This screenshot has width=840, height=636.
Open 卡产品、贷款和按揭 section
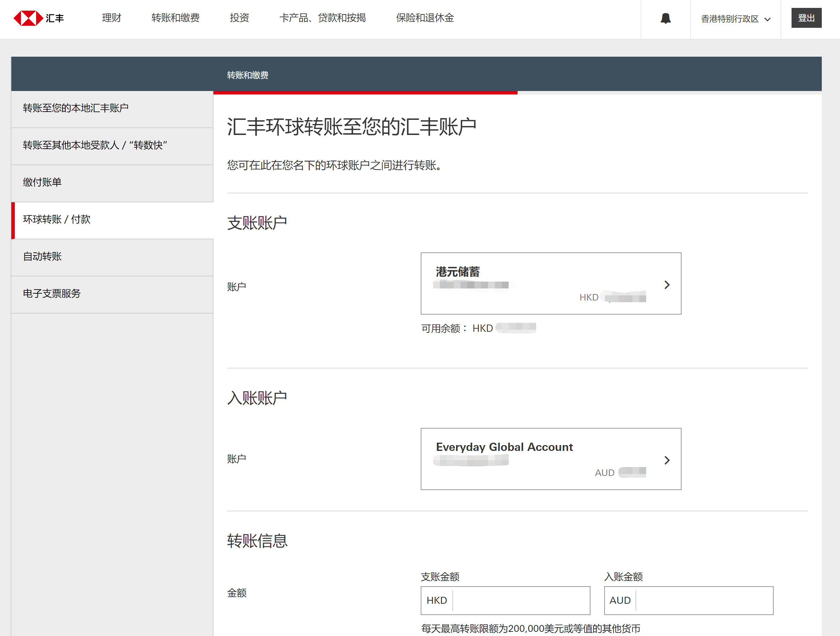(x=323, y=18)
